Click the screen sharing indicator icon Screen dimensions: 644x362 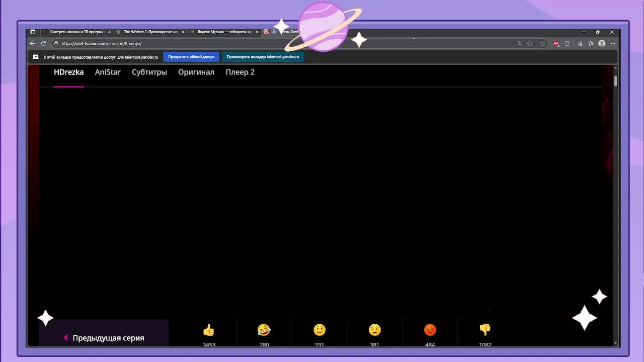coord(36,57)
